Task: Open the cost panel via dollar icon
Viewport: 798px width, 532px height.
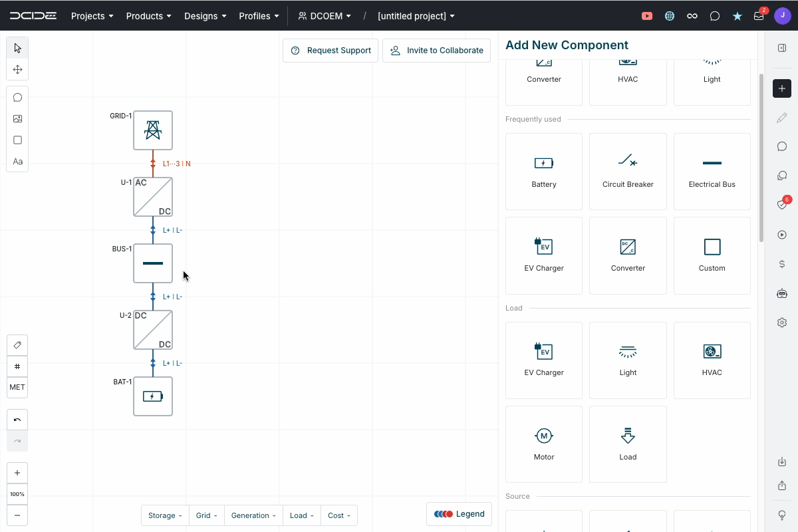Action: pyautogui.click(x=781, y=263)
